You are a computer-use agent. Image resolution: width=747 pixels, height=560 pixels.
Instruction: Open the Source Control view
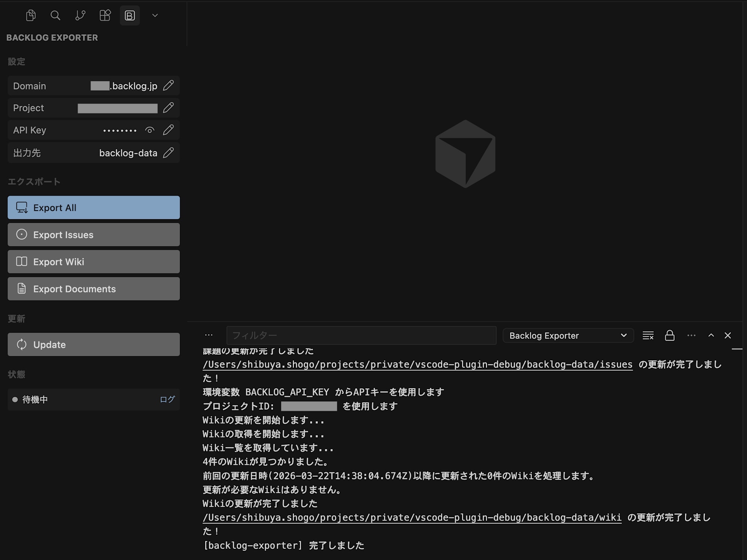[x=80, y=16]
